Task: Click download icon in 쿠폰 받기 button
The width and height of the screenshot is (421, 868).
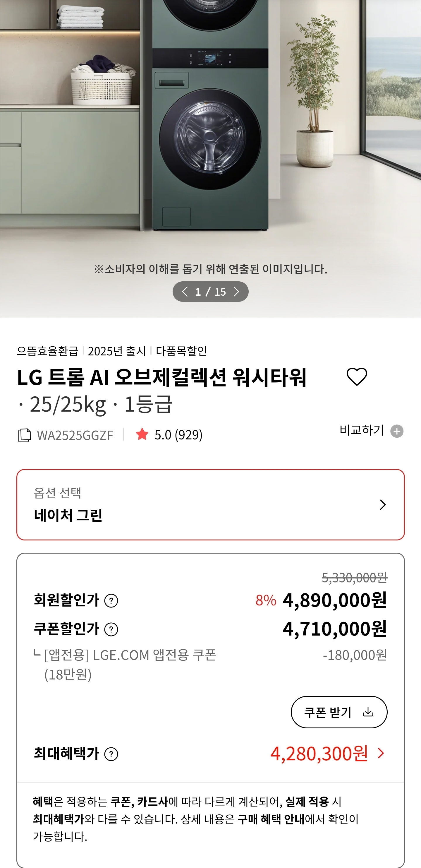Action: click(368, 712)
